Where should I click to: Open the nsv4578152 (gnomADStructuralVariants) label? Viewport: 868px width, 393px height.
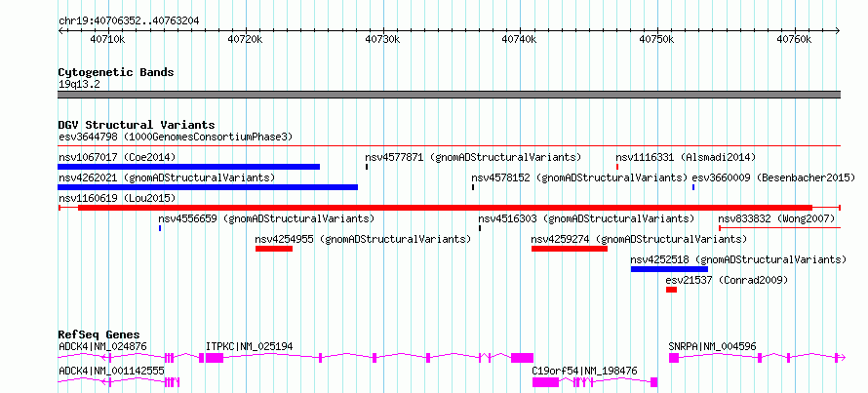click(579, 177)
